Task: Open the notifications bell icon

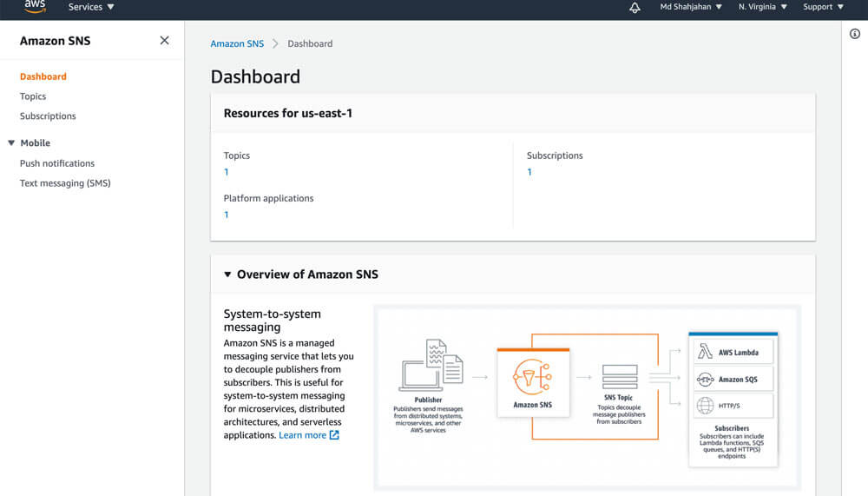Action: point(635,7)
